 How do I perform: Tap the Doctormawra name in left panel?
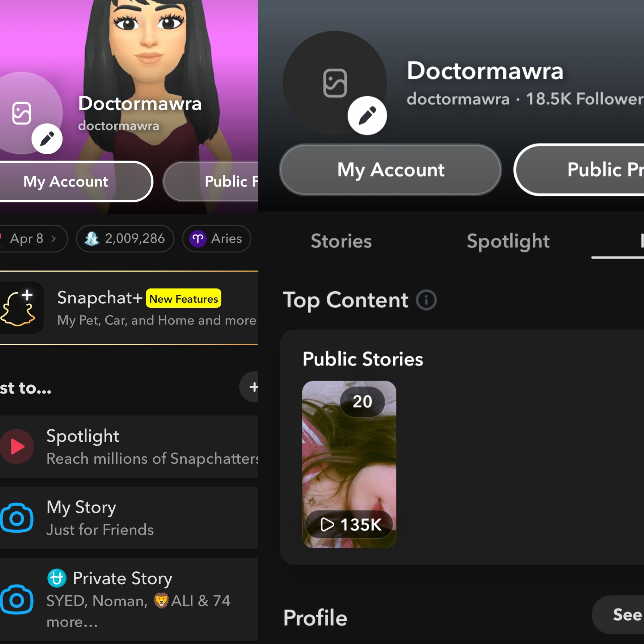tap(140, 104)
